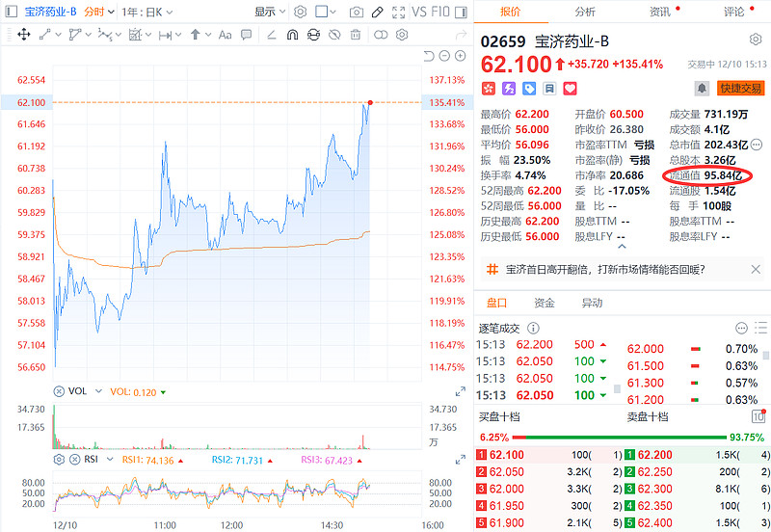Select the wave pattern drawing tool

tap(105, 35)
